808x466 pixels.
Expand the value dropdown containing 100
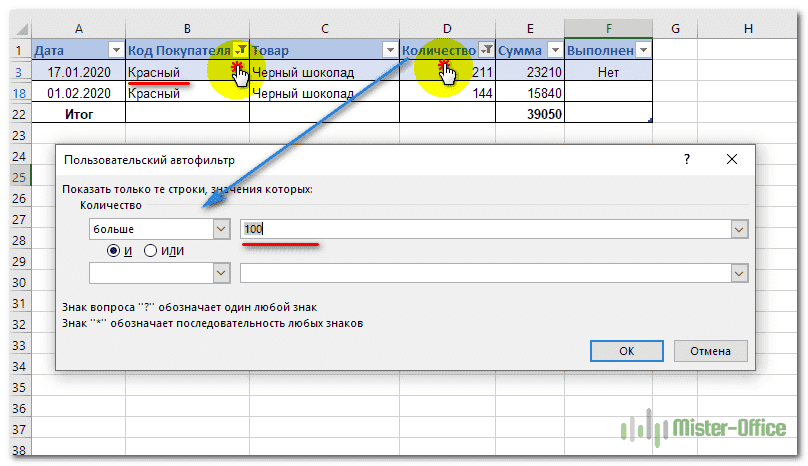pos(739,229)
